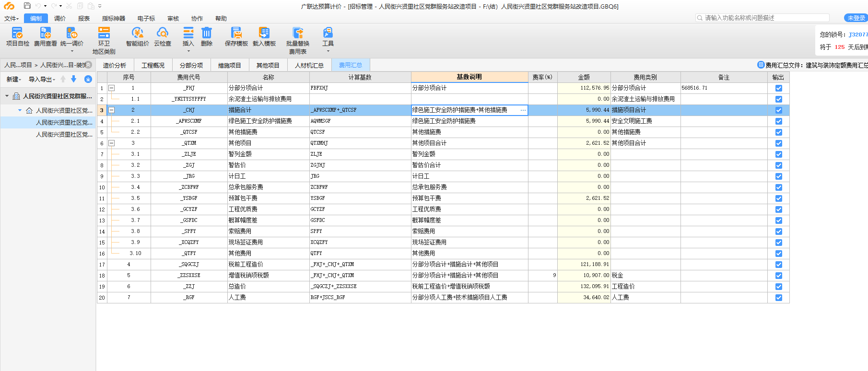Click the search magnifier icon

coord(700,18)
